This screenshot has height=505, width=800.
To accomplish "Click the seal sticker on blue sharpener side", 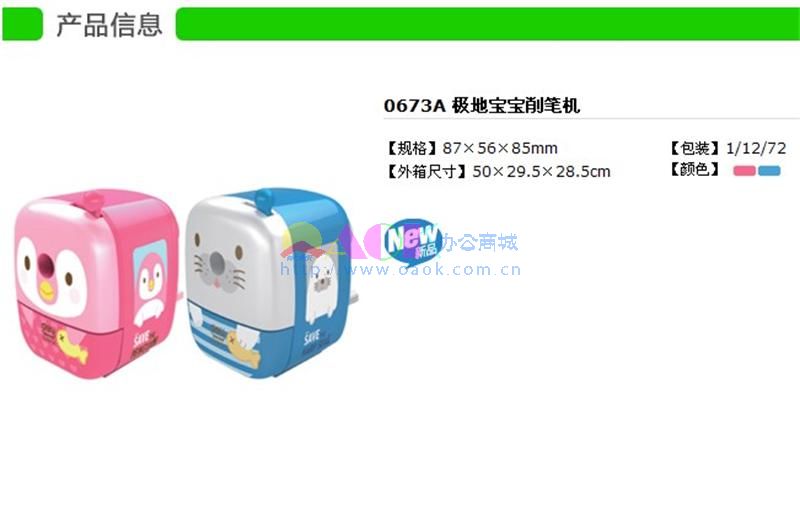I will point(320,289).
